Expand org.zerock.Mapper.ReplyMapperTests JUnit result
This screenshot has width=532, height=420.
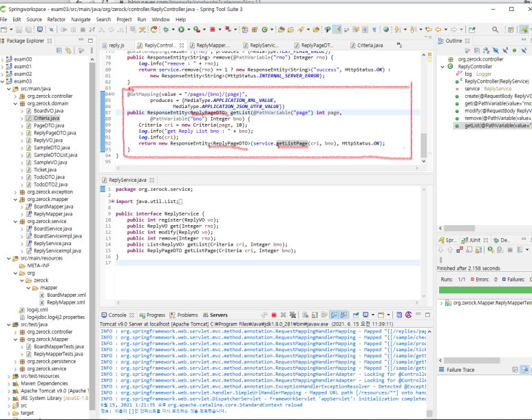pyautogui.click(x=441, y=303)
